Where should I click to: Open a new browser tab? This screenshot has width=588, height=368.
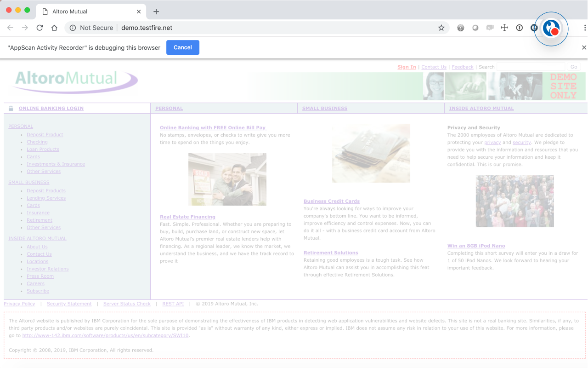(156, 11)
